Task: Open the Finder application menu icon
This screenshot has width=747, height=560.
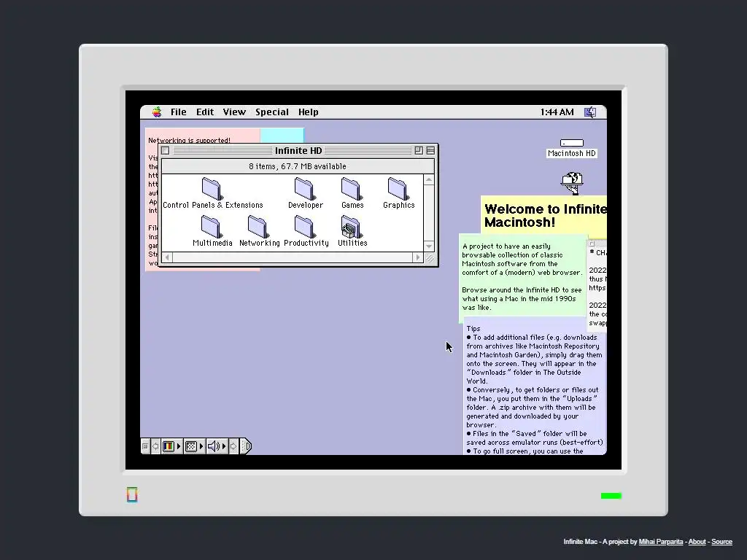Action: tap(590, 112)
